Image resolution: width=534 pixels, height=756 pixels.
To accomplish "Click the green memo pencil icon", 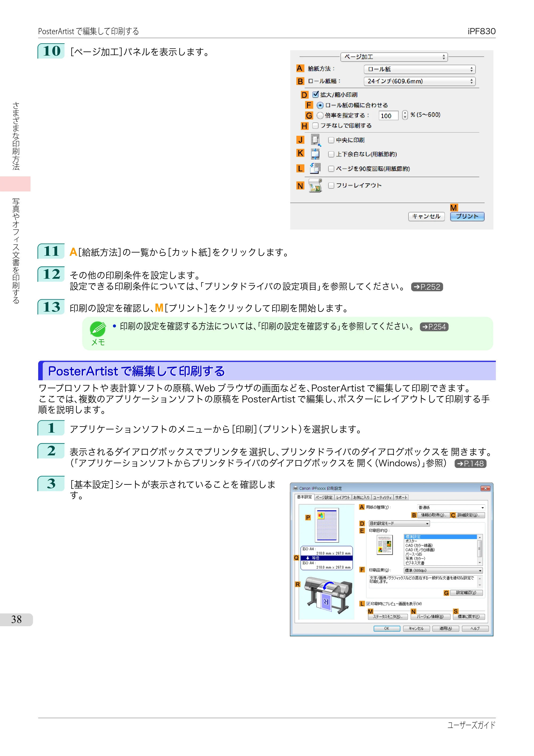I will 98,329.
